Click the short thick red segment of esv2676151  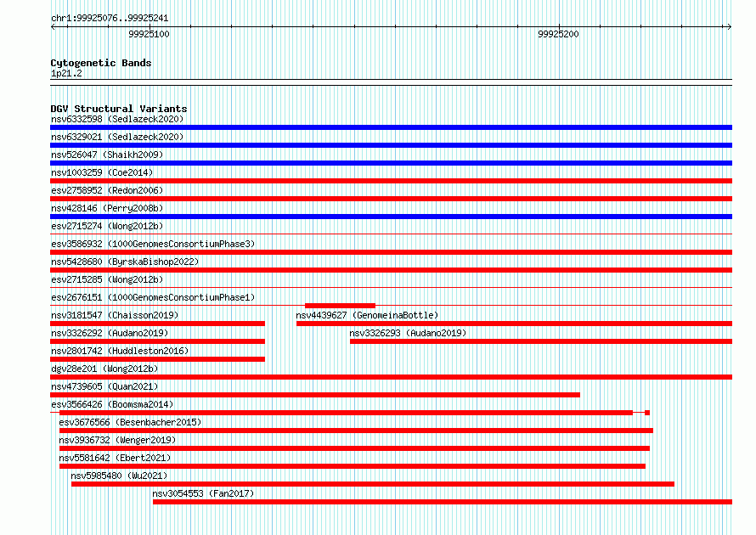point(340,306)
